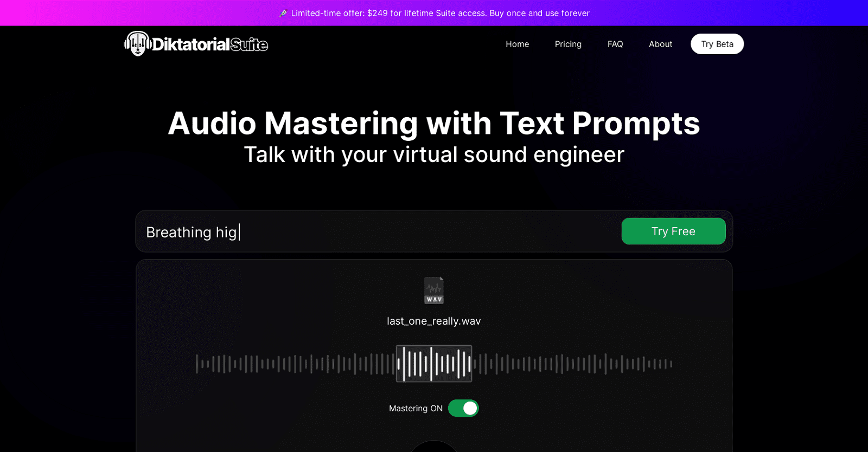This screenshot has height=452, width=868.
Task: Click the WAV file icon
Action: coord(433,290)
